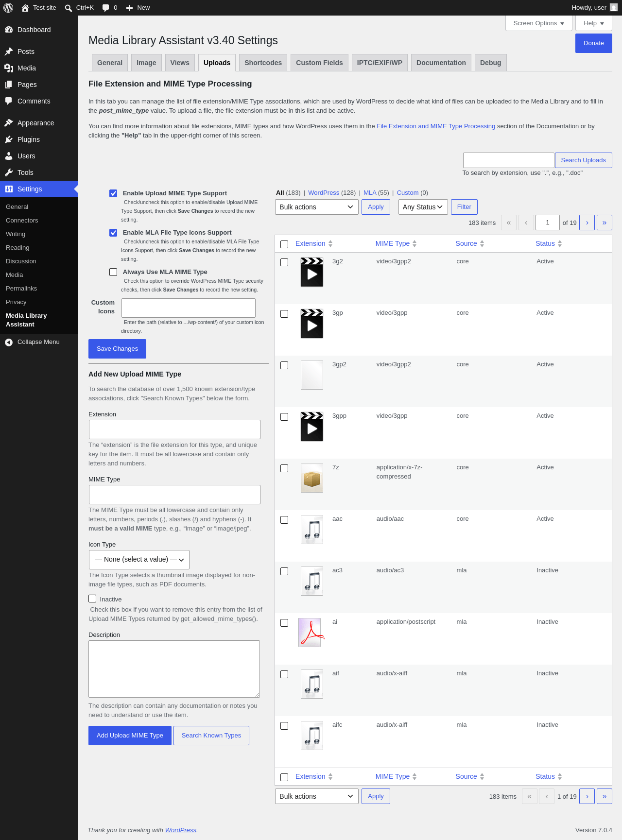Focus the Search Uploads text field
This screenshot has height=840, width=622.
[509, 160]
